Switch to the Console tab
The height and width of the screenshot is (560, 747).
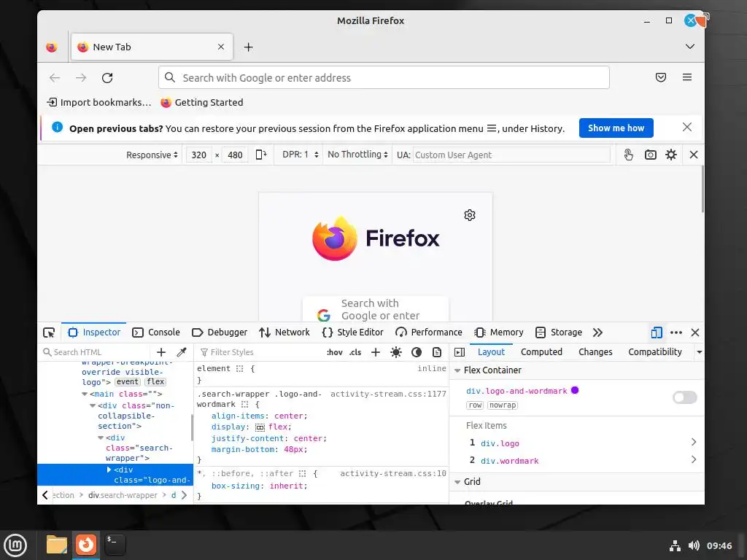156,332
